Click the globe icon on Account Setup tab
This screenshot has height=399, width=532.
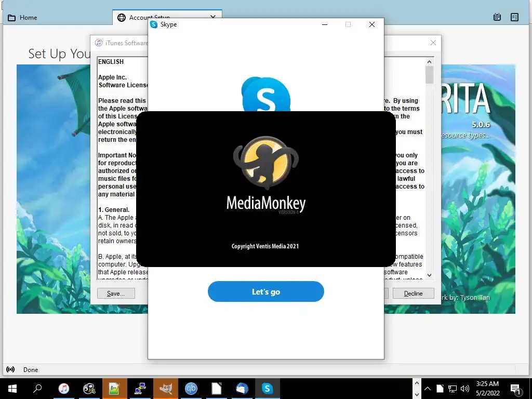click(122, 18)
